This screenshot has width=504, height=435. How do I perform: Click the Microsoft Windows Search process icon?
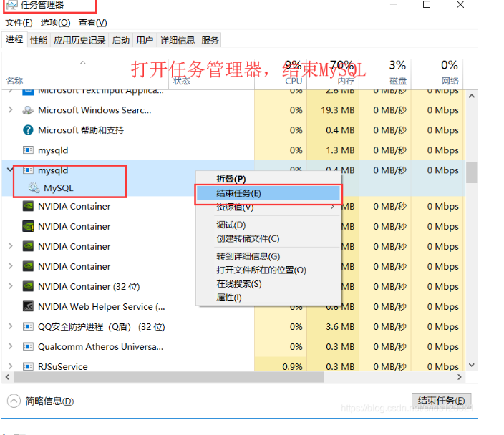coord(28,110)
